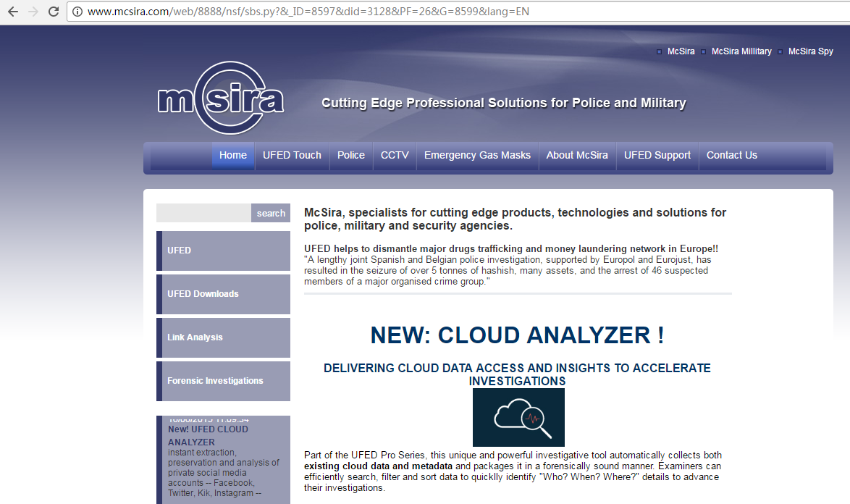Click the NEW: CLOUD ANALYZER ! heading
This screenshot has height=504, width=850.
coord(517,335)
